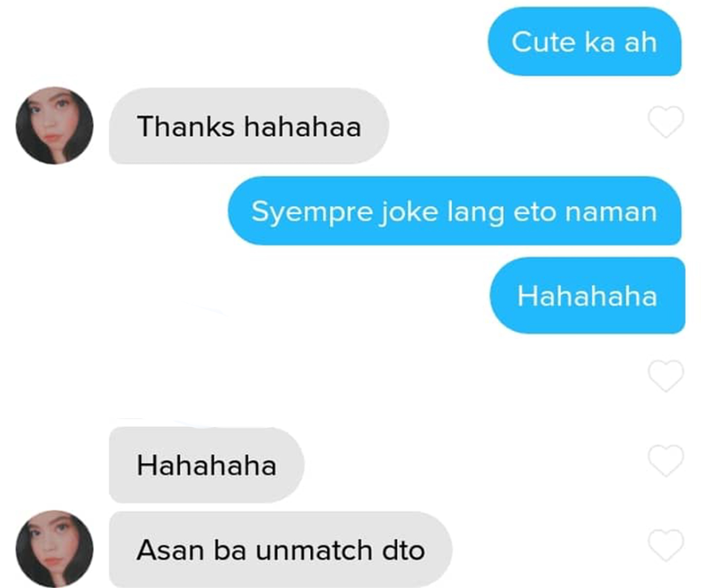Click the word "Syempre" in sent message
This screenshot has width=701, height=588.
(312, 212)
